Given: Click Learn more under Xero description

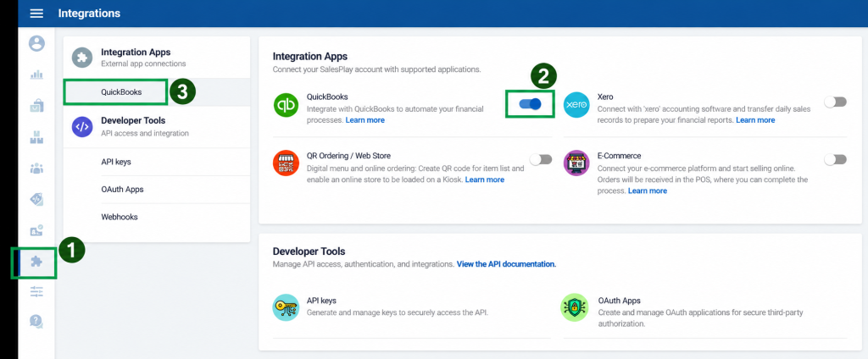Looking at the screenshot, I should (755, 120).
